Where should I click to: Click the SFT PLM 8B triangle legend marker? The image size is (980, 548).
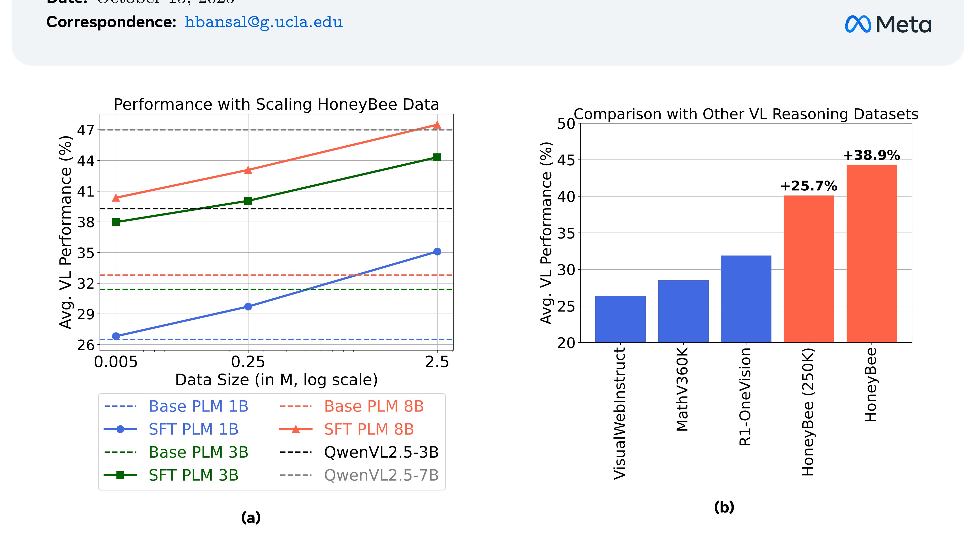(296, 429)
